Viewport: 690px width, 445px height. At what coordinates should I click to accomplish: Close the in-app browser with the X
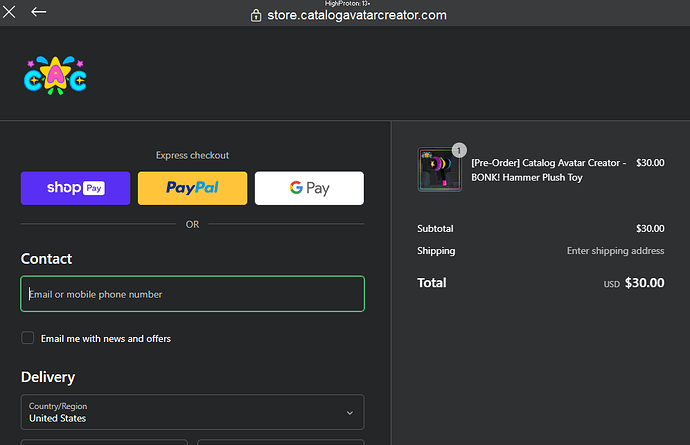(x=9, y=12)
